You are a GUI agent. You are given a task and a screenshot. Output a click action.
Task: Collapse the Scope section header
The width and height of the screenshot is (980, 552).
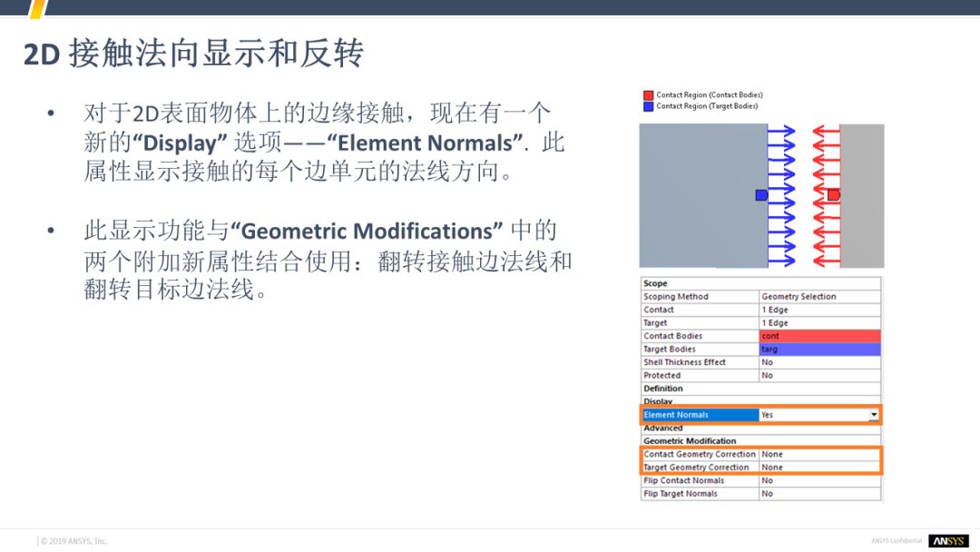pos(655,283)
